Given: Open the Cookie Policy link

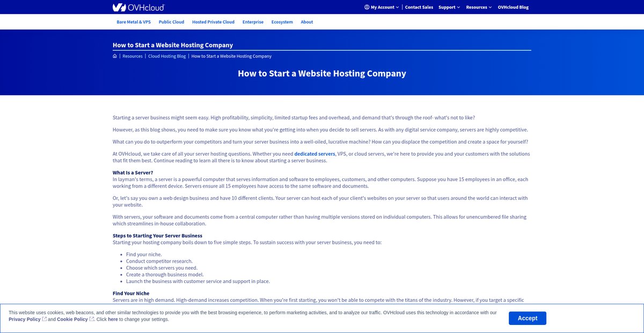Looking at the screenshot, I should [x=72, y=319].
